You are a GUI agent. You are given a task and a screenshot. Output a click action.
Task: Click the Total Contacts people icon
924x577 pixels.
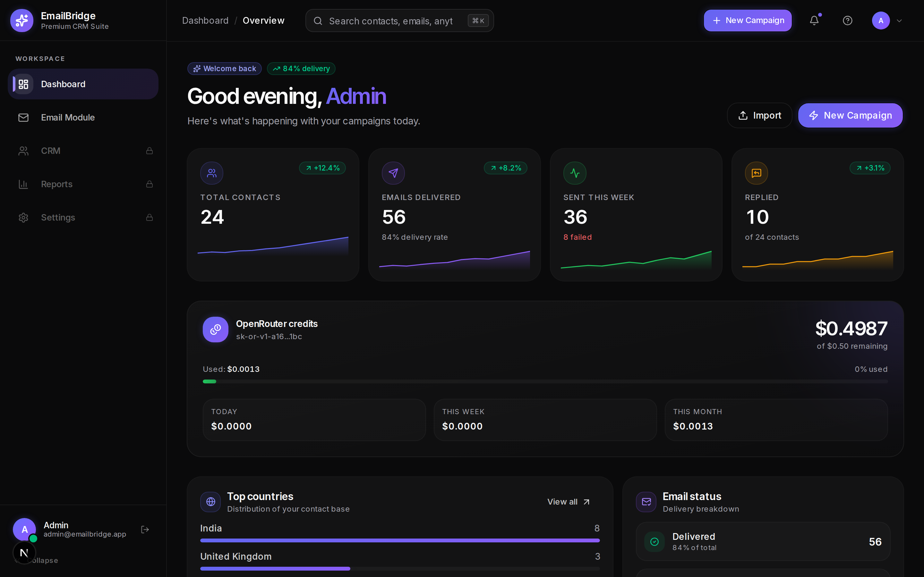coord(211,173)
